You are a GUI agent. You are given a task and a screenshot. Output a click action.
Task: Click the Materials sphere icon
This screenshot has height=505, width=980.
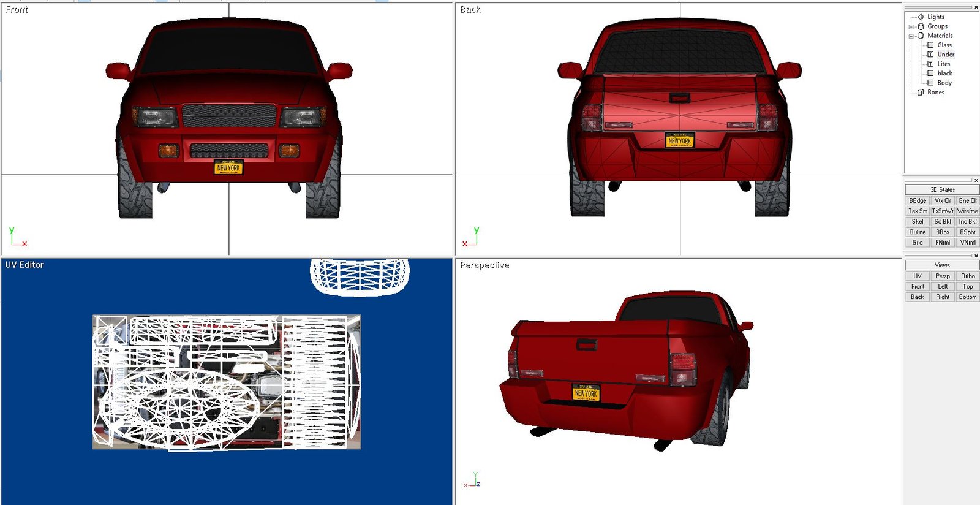coord(921,36)
